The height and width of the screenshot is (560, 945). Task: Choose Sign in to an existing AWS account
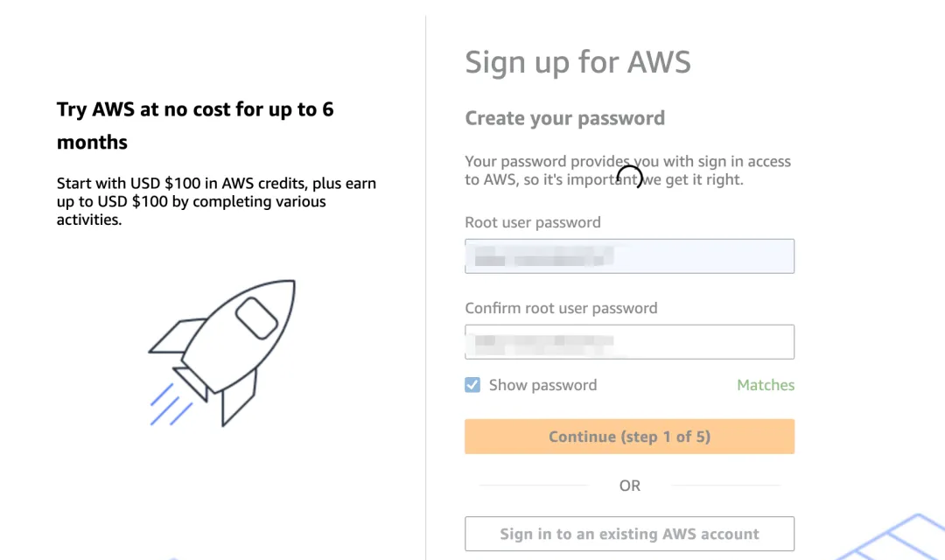[629, 534]
